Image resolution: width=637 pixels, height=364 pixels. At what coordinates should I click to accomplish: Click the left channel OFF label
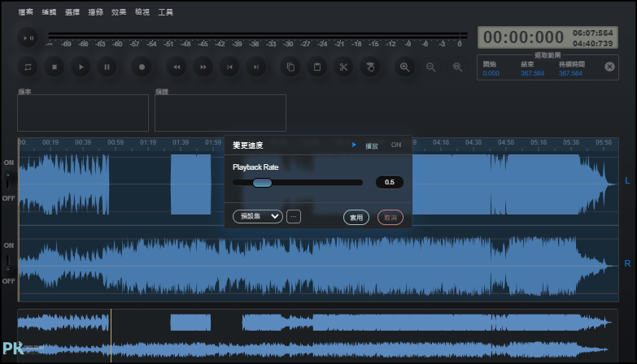(8, 198)
